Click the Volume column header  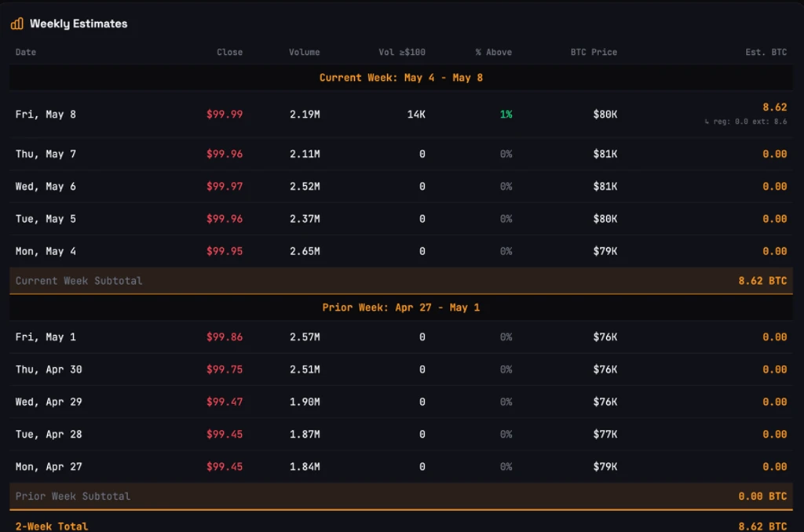coord(304,52)
